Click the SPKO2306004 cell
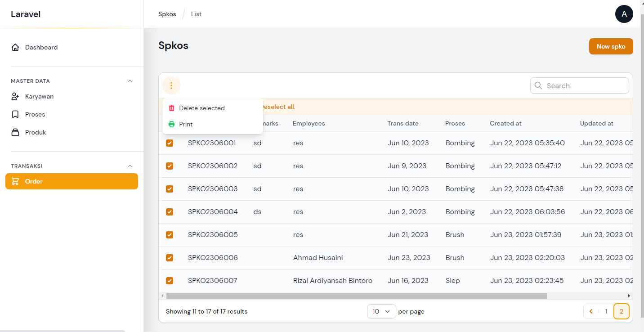 (213, 212)
